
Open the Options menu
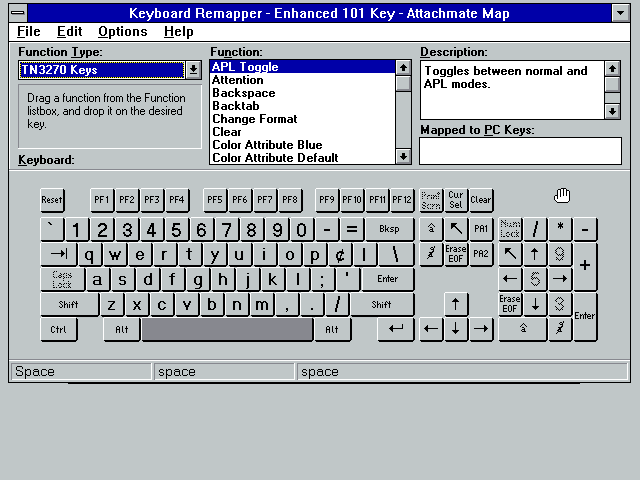122,31
